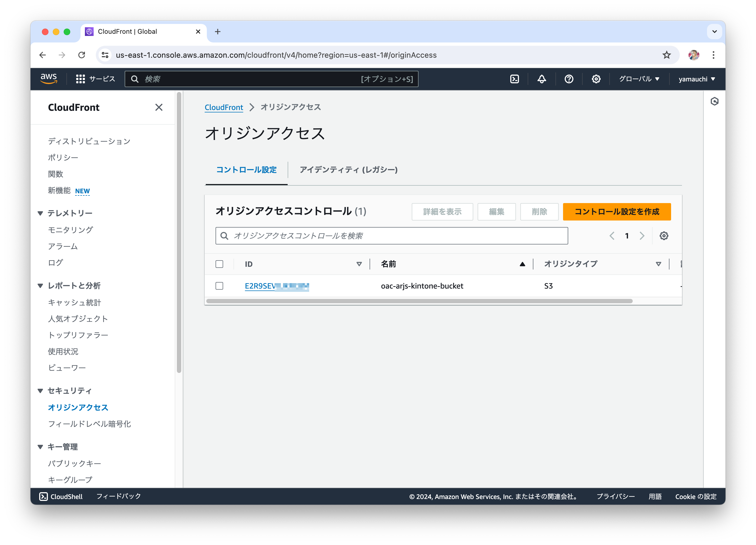Sort by the オリジンタイプ column
The image size is (756, 545).
[658, 264]
